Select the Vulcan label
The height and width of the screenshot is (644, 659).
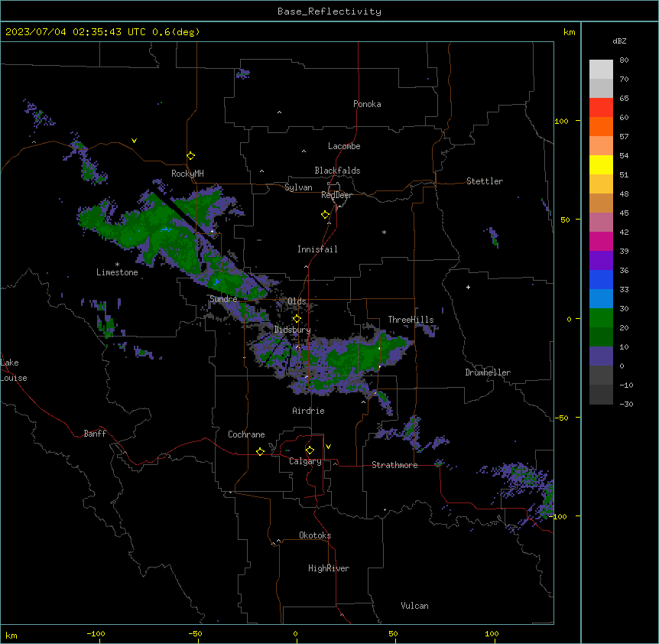coord(414,606)
